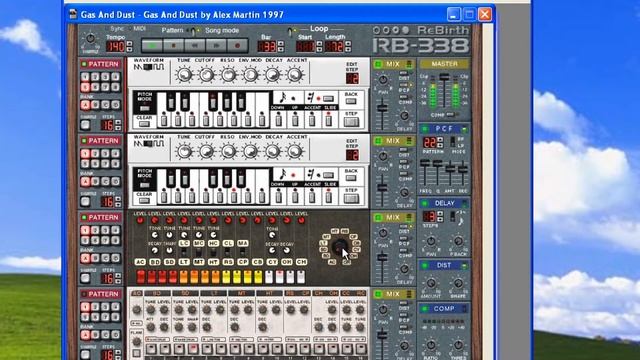Toggle PATTERN enable light on 808 section
The height and width of the screenshot is (360, 640).
(84, 218)
